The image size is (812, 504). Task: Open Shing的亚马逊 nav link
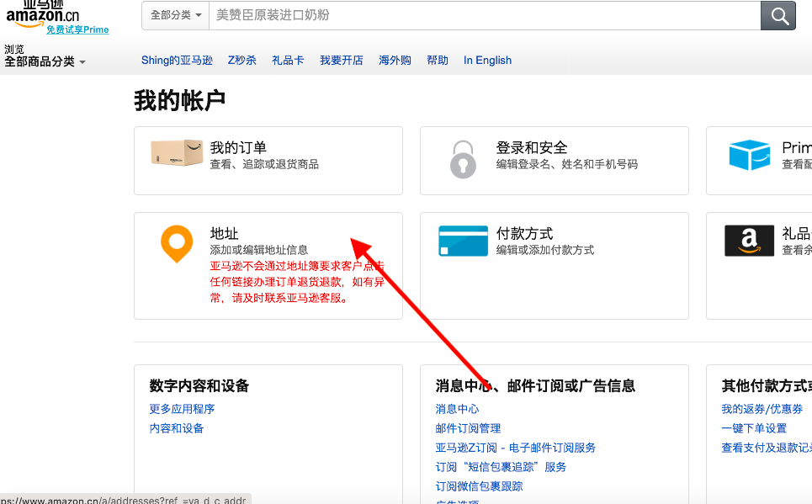177,61
